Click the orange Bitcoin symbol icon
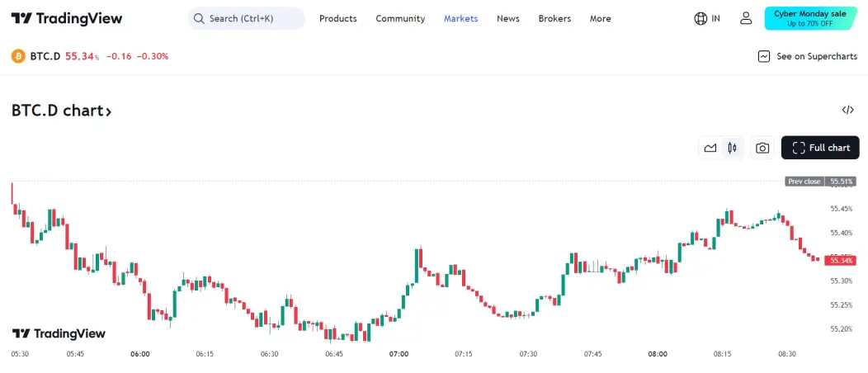The image size is (868, 373). 18,56
